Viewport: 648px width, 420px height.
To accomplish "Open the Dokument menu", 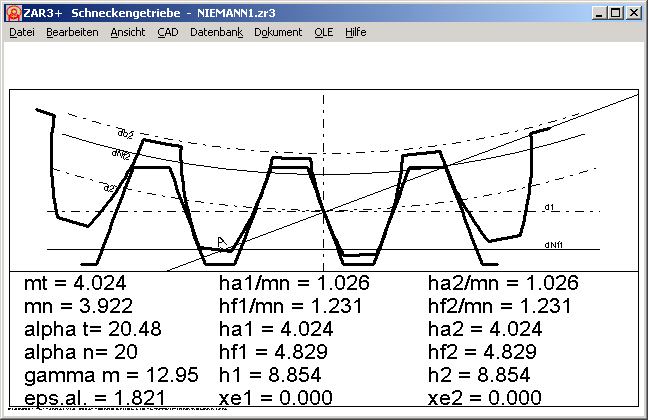I will pos(278,32).
